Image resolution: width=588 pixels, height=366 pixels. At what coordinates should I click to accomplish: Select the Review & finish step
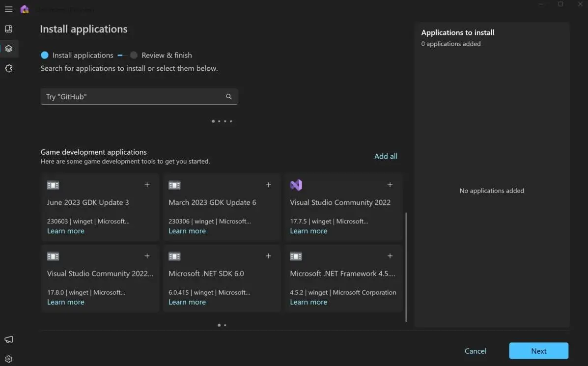click(x=134, y=56)
